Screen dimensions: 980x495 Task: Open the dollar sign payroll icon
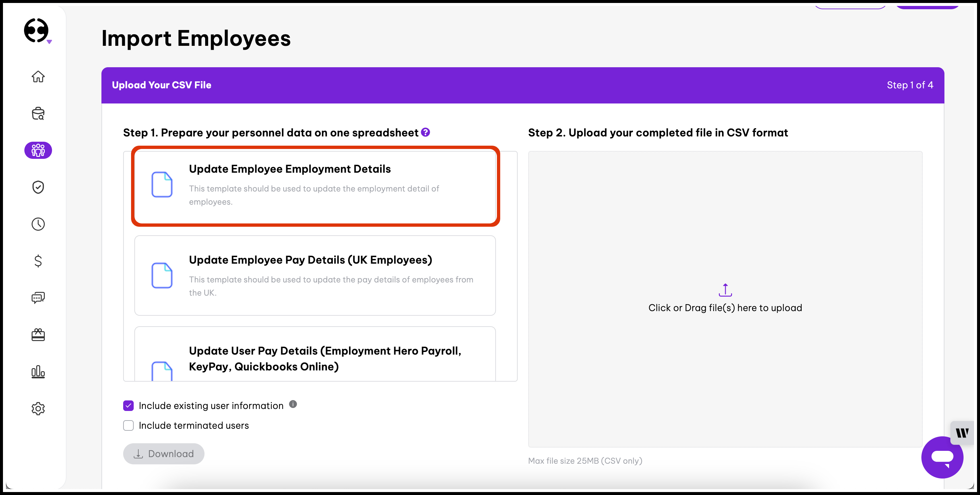(x=38, y=261)
